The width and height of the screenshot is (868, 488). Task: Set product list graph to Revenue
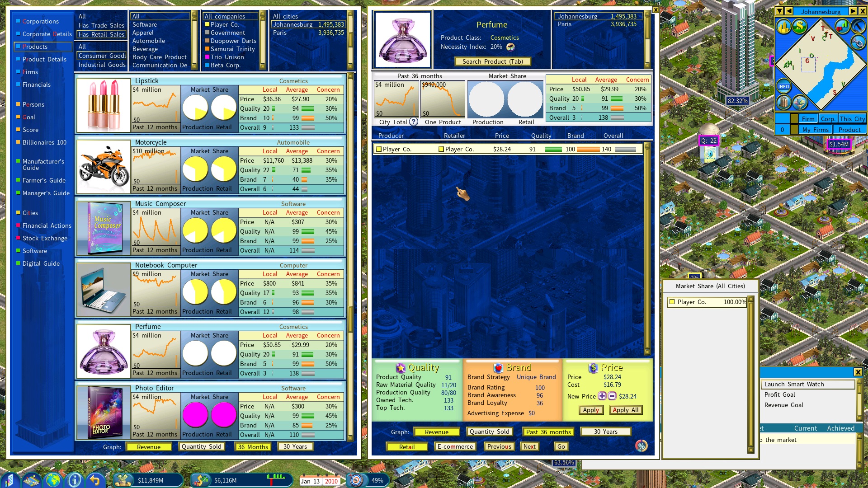click(x=149, y=447)
